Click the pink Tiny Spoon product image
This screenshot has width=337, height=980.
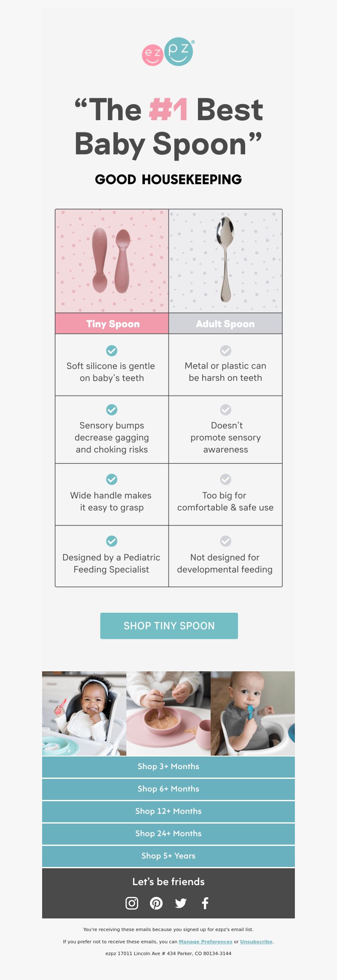(x=112, y=261)
